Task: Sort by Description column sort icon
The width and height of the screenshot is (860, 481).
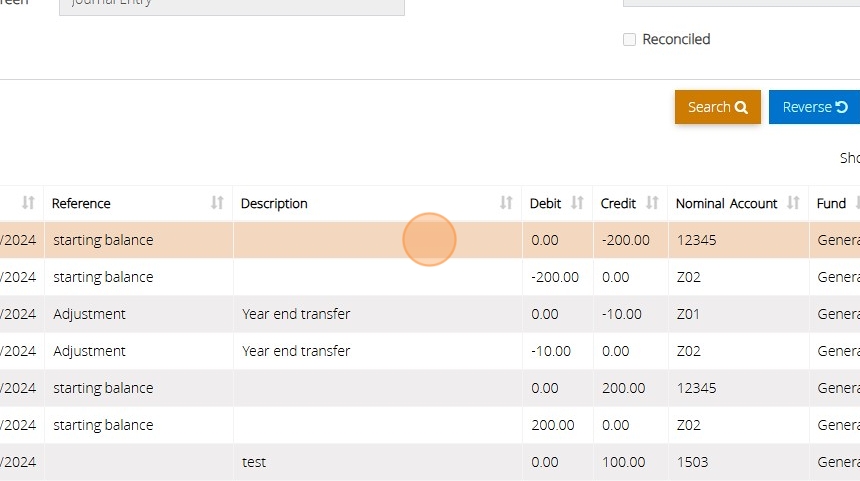Action: [506, 203]
